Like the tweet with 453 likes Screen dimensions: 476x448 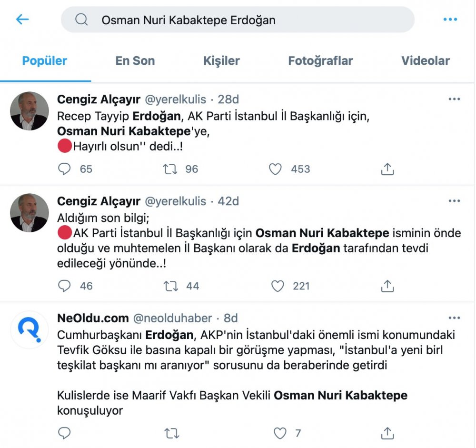pyautogui.click(x=276, y=169)
